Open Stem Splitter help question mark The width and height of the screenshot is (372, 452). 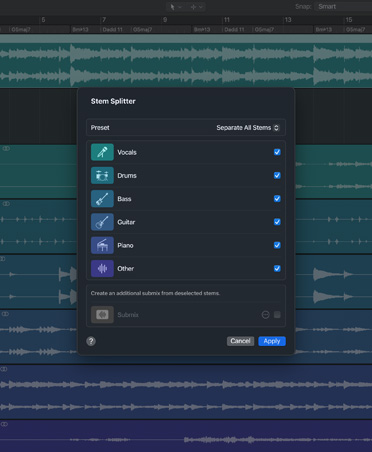tap(91, 341)
